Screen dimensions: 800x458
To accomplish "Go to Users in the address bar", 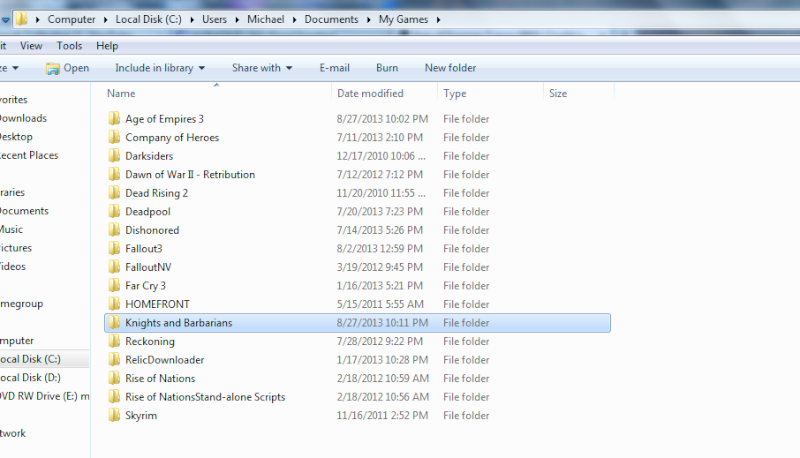I will [x=214, y=19].
